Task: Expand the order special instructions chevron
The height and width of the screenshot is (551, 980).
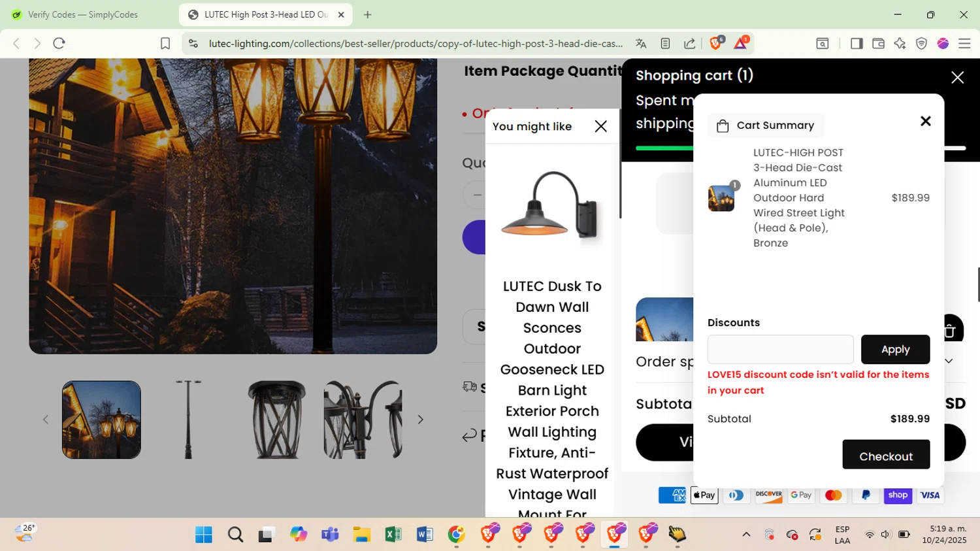Action: pyautogui.click(x=949, y=361)
